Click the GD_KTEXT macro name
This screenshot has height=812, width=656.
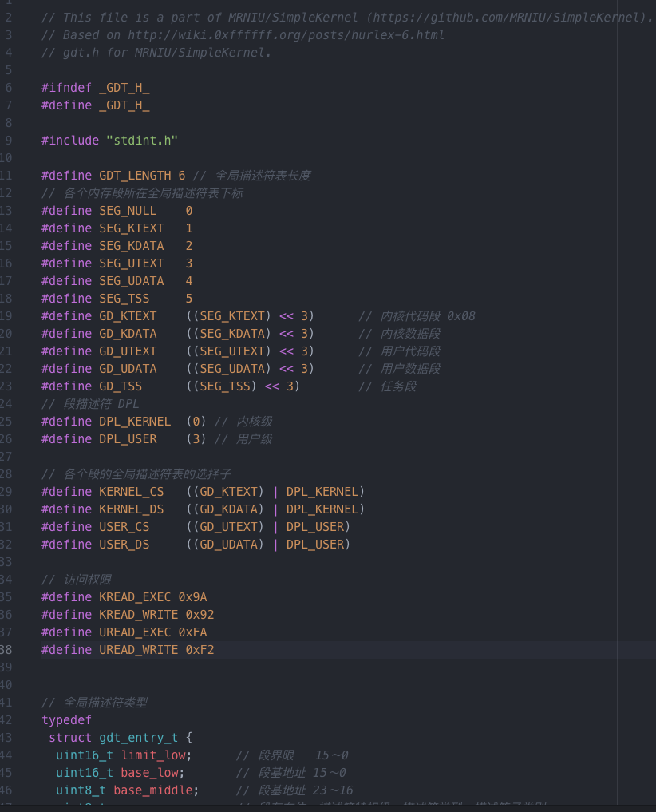coord(124,315)
